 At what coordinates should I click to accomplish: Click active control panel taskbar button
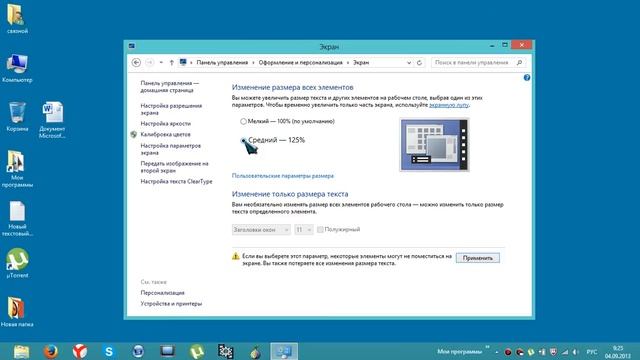point(284,351)
